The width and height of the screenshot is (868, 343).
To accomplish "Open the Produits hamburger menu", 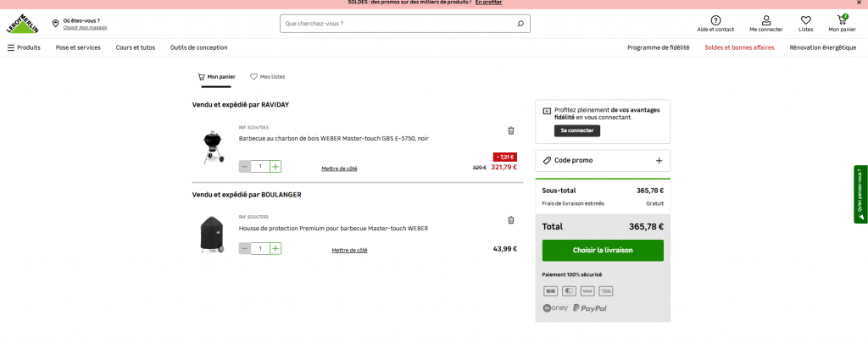I will (24, 47).
